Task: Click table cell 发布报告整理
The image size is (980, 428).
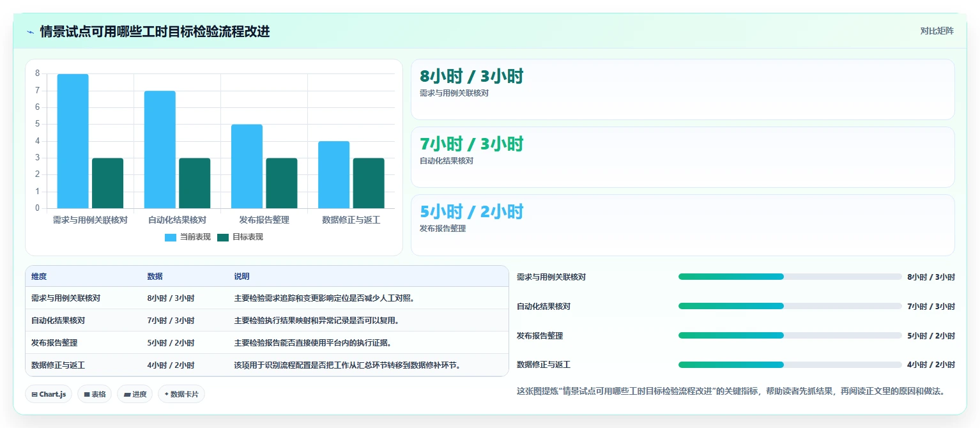Action: (x=54, y=343)
